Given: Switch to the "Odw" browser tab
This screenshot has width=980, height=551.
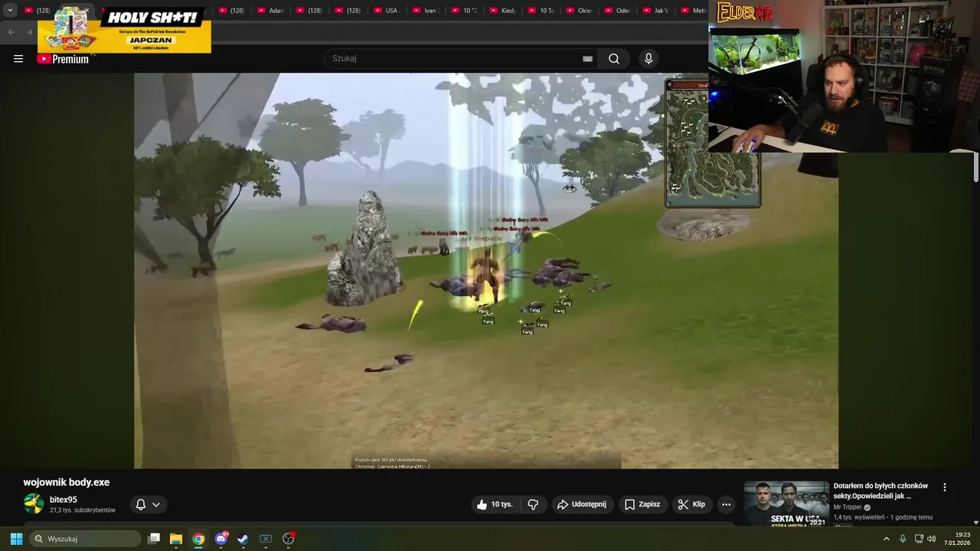Looking at the screenshot, I should coord(618,11).
